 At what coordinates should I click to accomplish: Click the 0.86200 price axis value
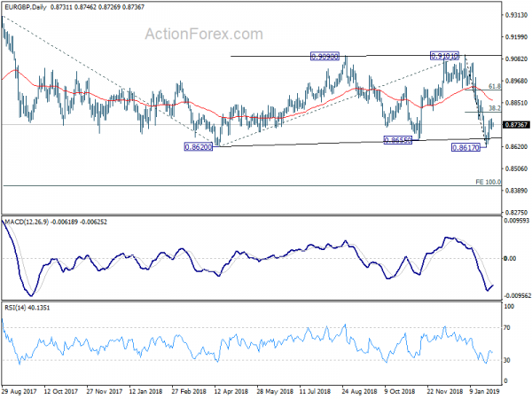tap(516, 146)
